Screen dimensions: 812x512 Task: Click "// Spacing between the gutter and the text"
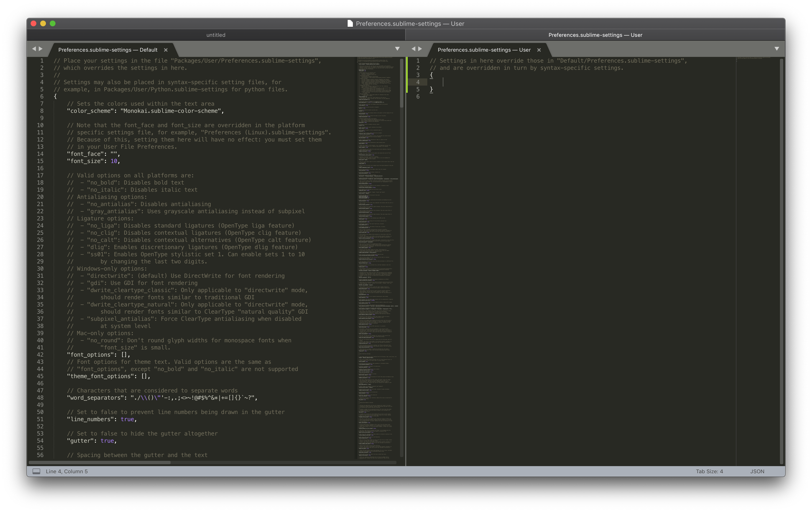137,455
